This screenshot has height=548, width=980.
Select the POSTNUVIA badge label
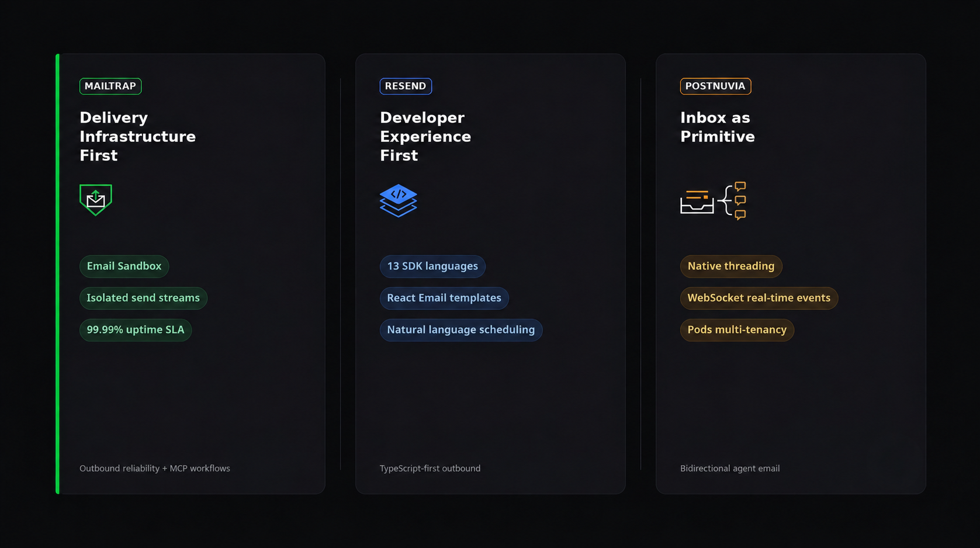click(715, 86)
